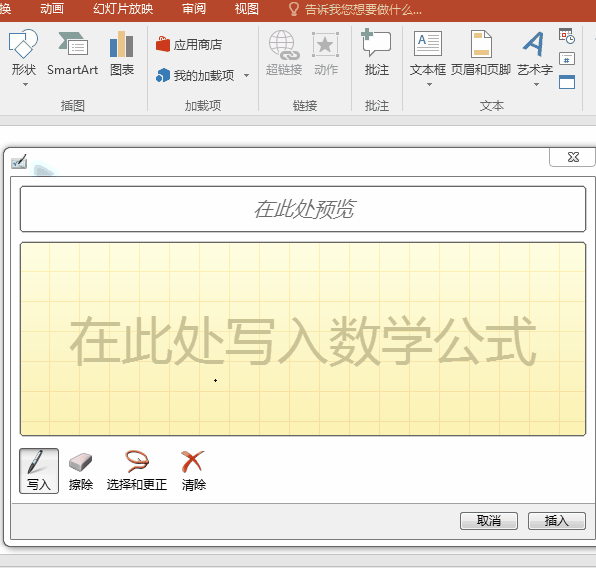Screen dimensions: 596x568
Task: Insert object icon in 文本 group
Action: [x=567, y=82]
